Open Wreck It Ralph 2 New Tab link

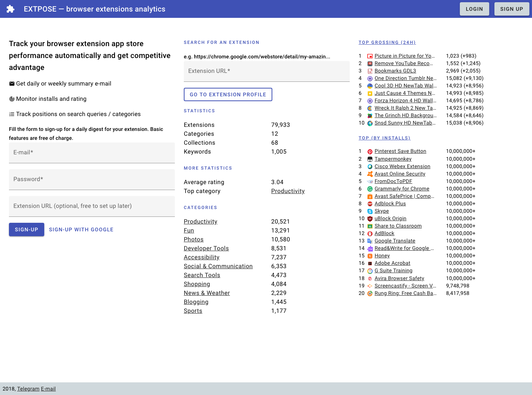pyautogui.click(x=406, y=108)
